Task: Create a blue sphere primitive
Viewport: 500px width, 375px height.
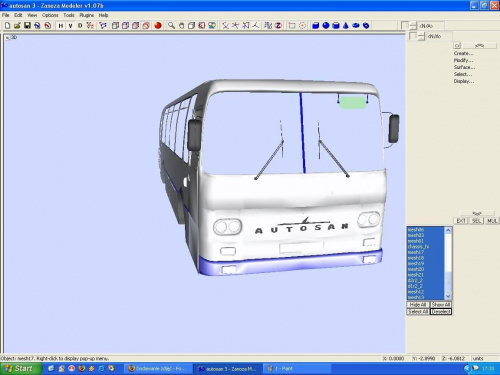Action: point(326,25)
